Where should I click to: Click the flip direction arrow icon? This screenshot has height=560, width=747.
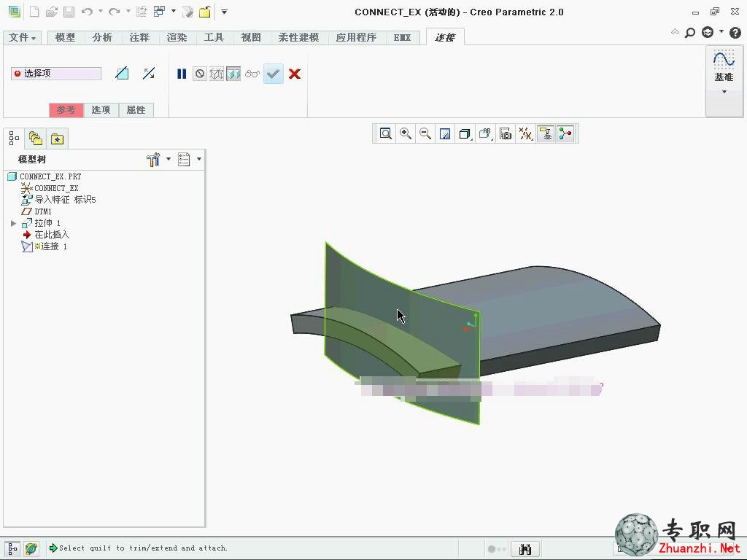click(149, 74)
